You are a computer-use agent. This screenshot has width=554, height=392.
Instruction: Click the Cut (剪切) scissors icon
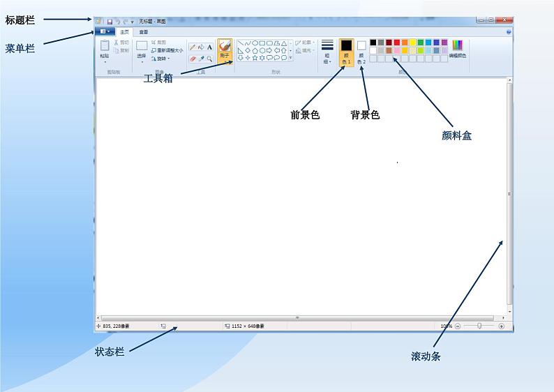pyautogui.click(x=116, y=43)
